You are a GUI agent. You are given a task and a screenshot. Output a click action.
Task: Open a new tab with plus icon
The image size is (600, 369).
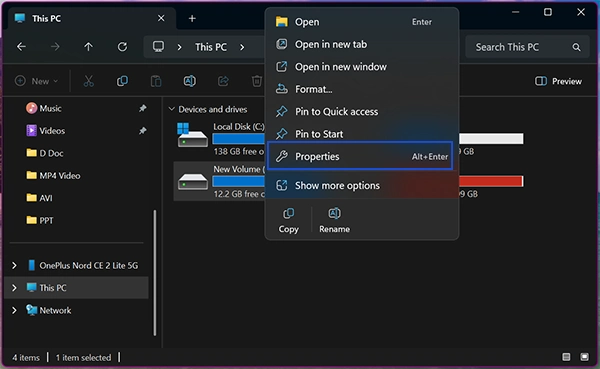point(192,18)
